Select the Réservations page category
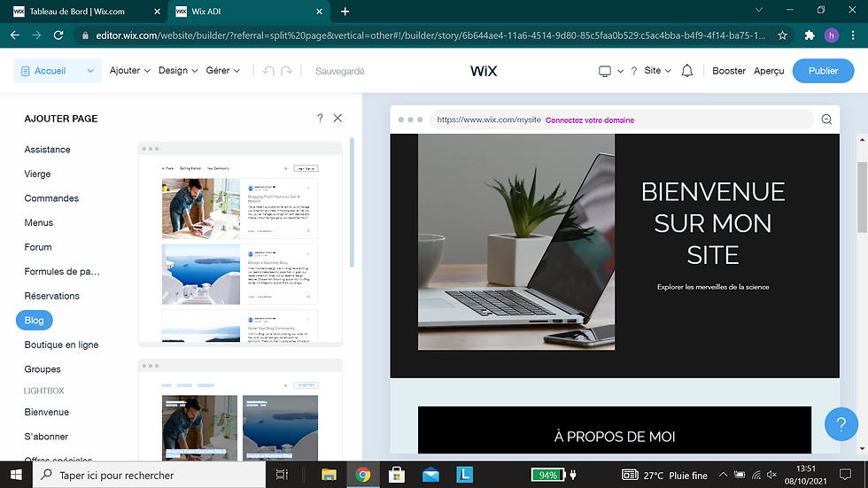This screenshot has height=488, width=868. tap(51, 296)
